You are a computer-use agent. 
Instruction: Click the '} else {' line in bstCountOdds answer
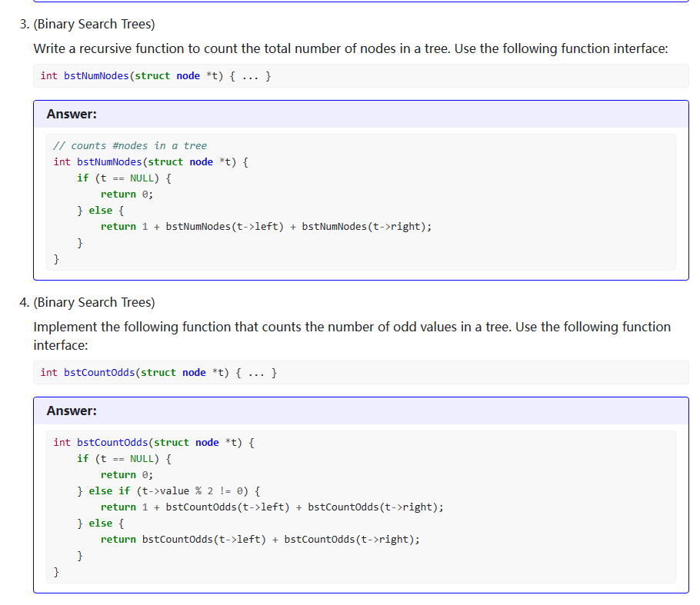point(101,524)
